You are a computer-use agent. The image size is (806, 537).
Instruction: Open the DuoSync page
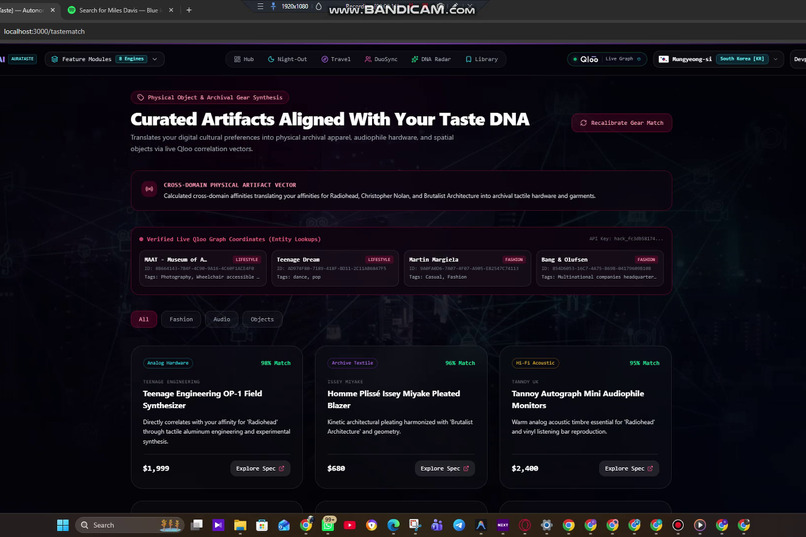click(x=381, y=59)
